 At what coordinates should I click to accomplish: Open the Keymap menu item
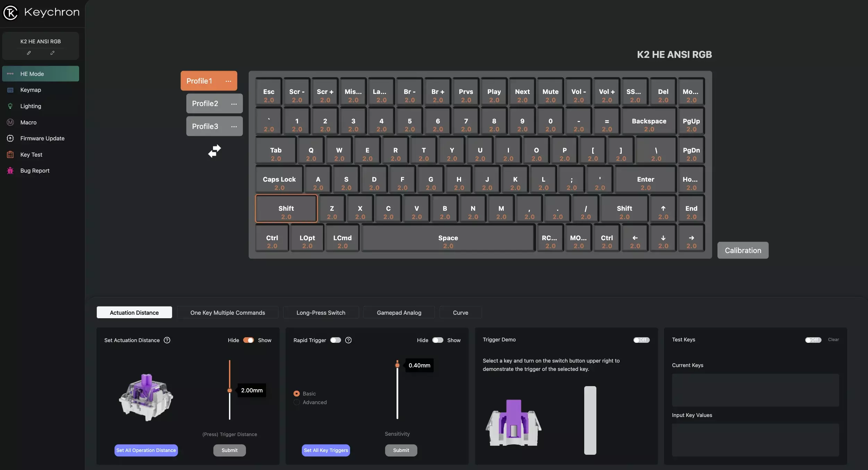point(31,90)
